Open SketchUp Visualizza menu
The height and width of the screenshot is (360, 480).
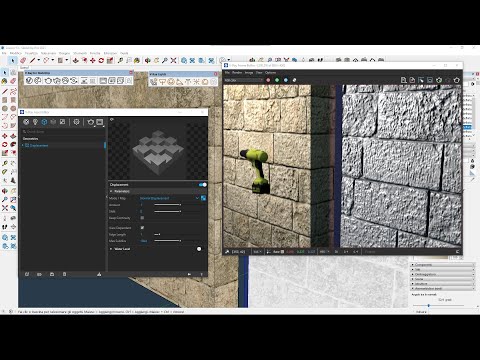point(31,53)
